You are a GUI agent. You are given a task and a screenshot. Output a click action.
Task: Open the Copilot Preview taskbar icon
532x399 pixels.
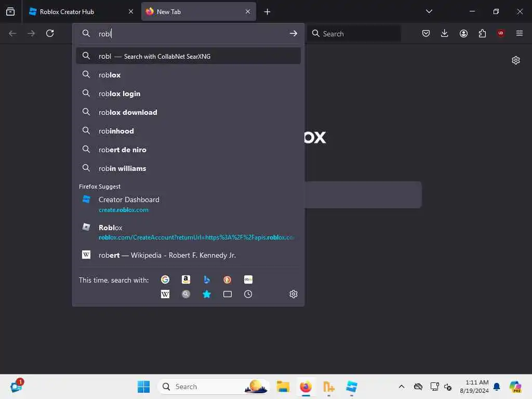515,387
